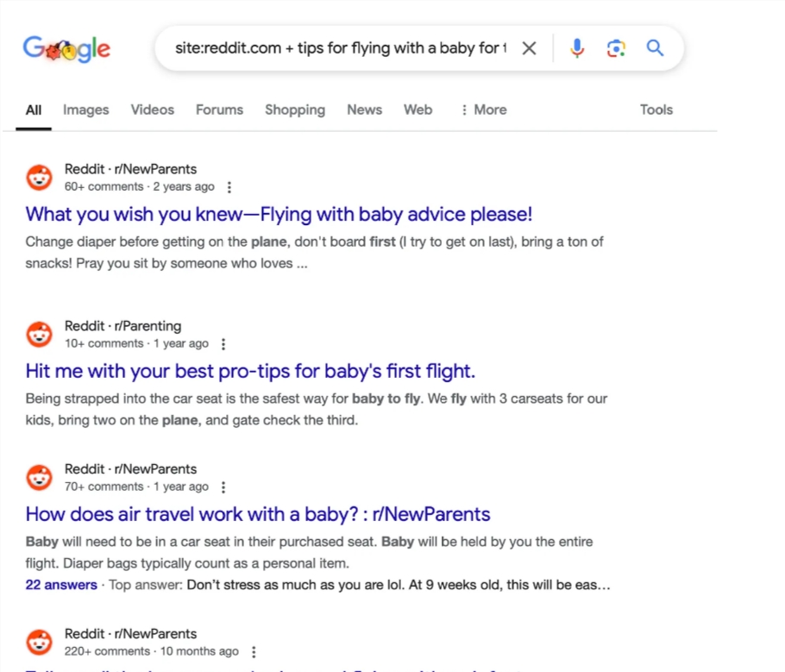
Task: Click into the search query field
Action: [341, 48]
